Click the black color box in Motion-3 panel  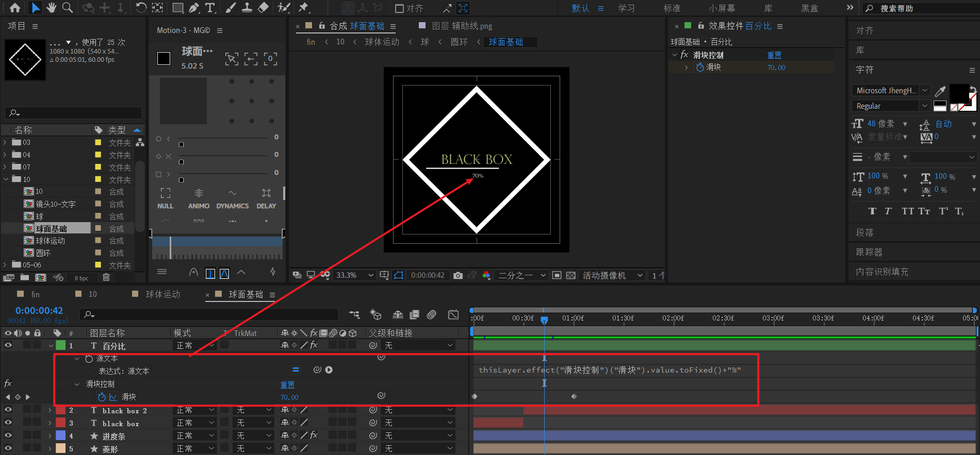[x=164, y=59]
